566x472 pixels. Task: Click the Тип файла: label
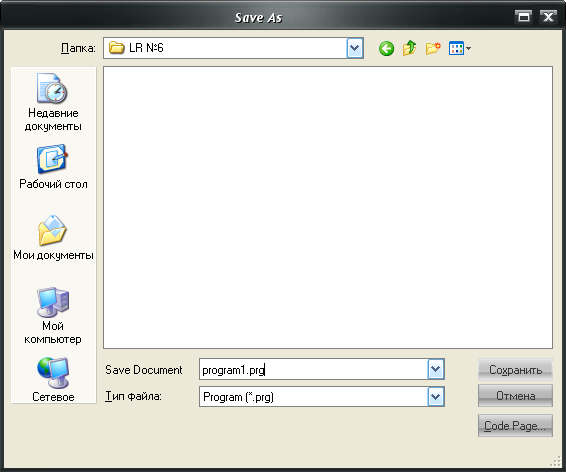tap(133, 397)
